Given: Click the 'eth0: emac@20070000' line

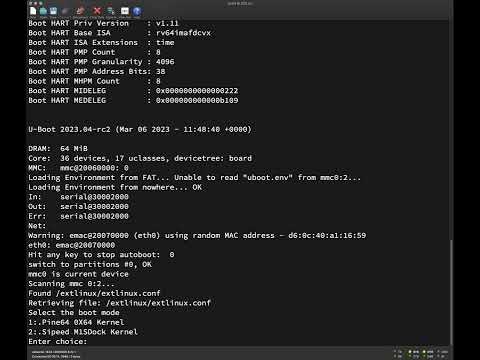Looking at the screenshot, I should pos(71,245).
